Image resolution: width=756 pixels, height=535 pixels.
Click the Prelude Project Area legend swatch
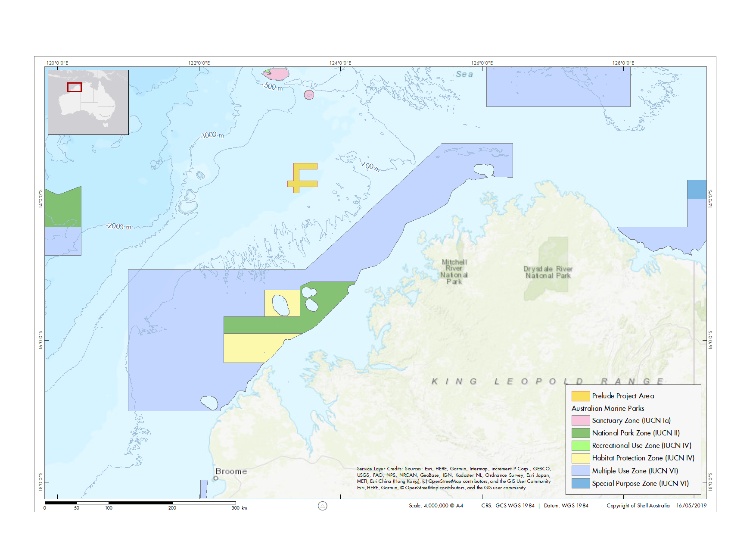(580, 396)
